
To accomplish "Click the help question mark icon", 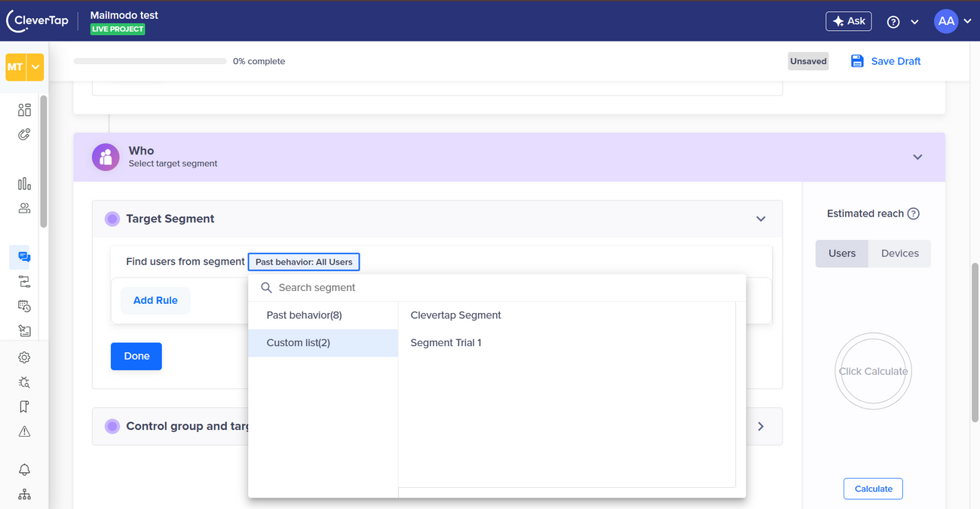I will (x=893, y=22).
